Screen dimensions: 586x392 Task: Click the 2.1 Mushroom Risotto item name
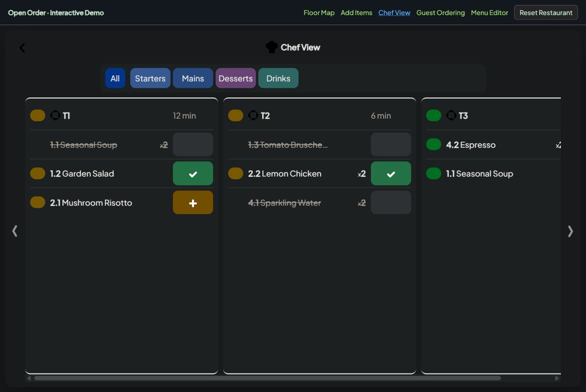pos(91,203)
